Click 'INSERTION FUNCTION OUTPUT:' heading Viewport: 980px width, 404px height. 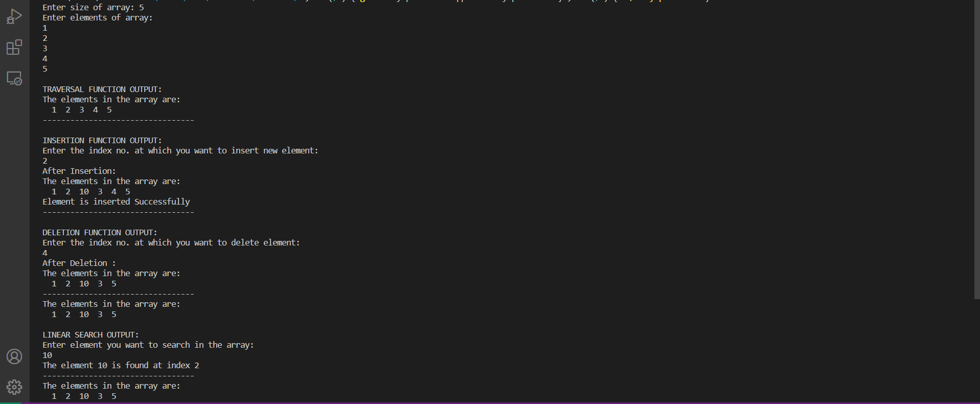(x=102, y=140)
